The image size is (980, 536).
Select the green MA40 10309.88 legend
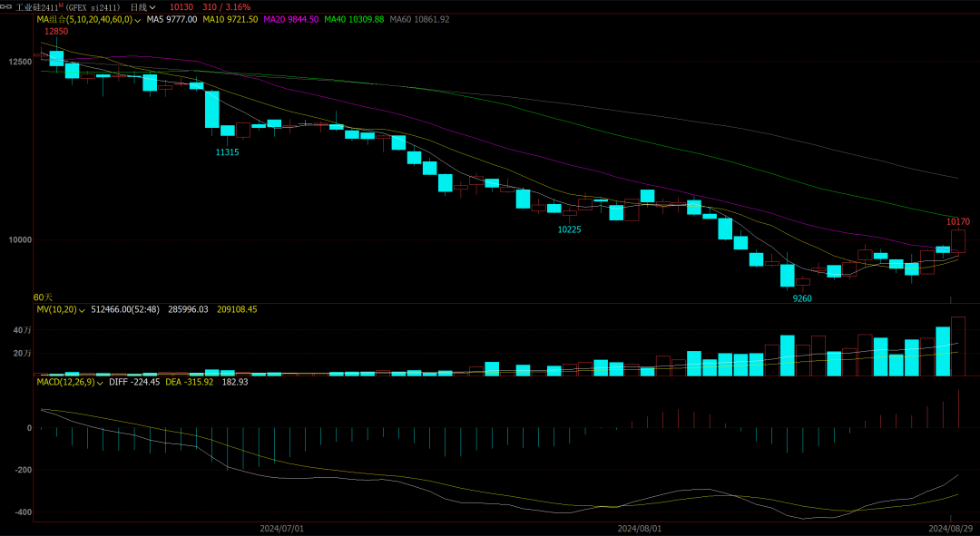[x=354, y=19]
